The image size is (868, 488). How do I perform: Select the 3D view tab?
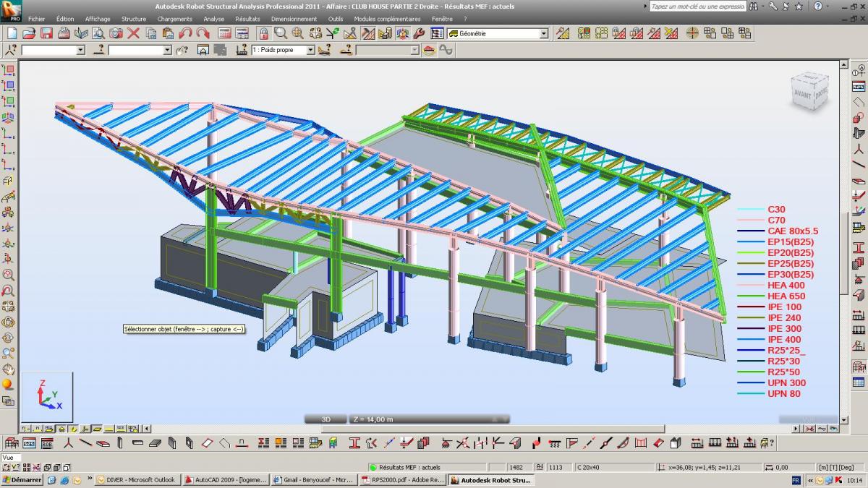[325, 419]
